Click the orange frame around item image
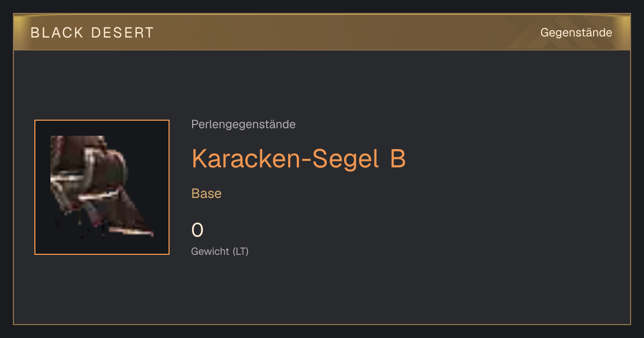Screen dimensions: 644x338 coord(102,121)
